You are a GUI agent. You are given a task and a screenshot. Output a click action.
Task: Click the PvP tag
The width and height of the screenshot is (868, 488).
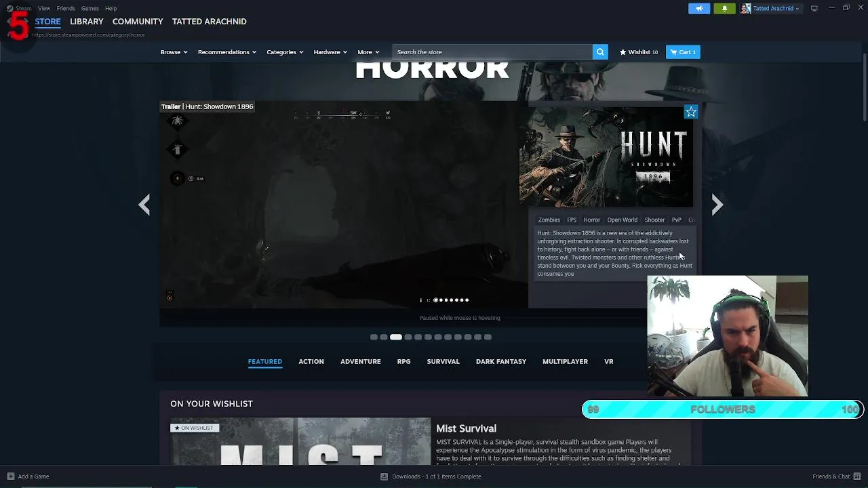point(676,220)
